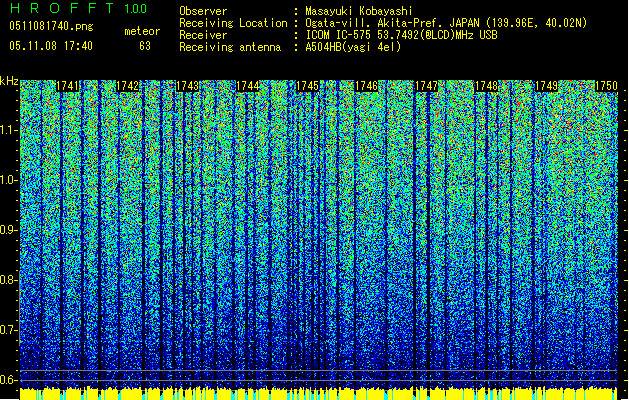Click the HROFFT title text
629x400 pixels.
[x=62, y=9]
